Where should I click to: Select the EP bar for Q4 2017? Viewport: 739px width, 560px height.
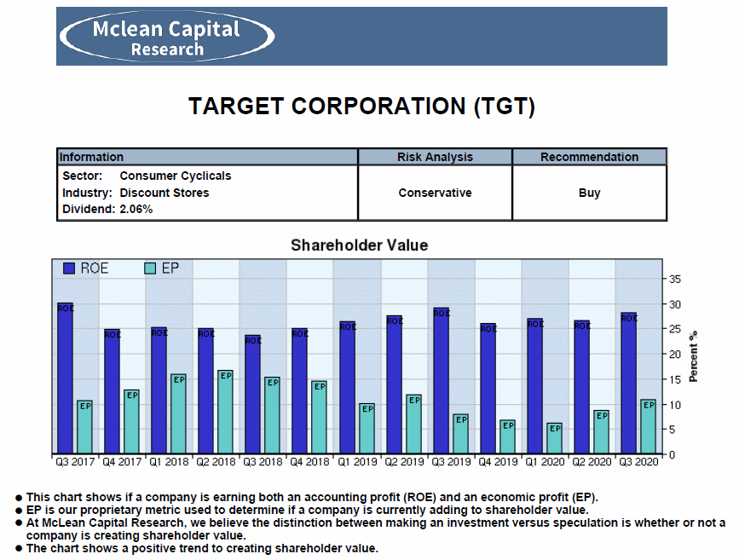coord(132,422)
